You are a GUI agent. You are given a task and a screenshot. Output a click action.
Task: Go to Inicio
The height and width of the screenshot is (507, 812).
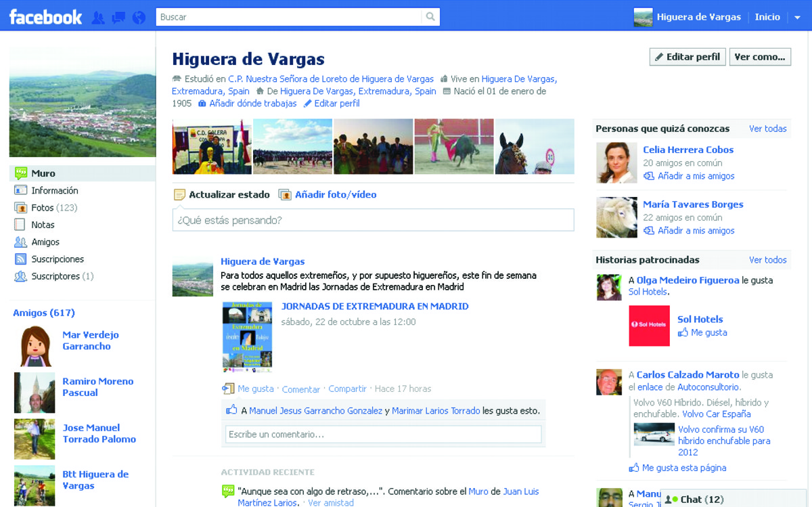767,17
